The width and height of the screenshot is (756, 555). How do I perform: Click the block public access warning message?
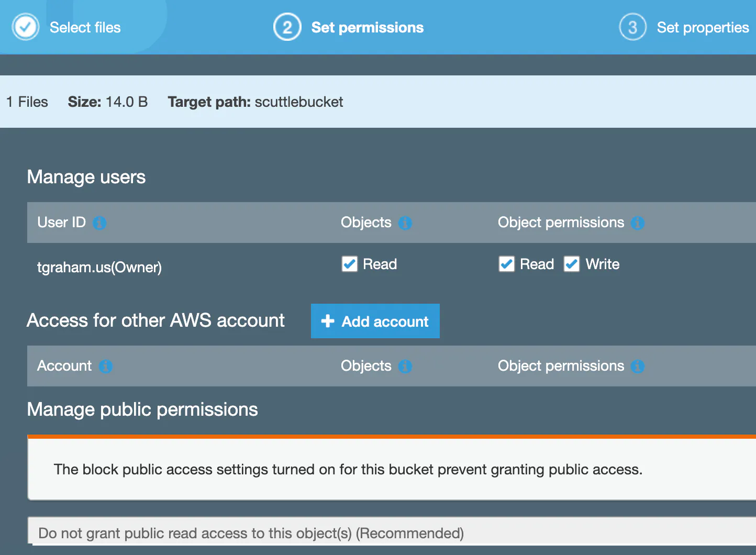click(348, 469)
